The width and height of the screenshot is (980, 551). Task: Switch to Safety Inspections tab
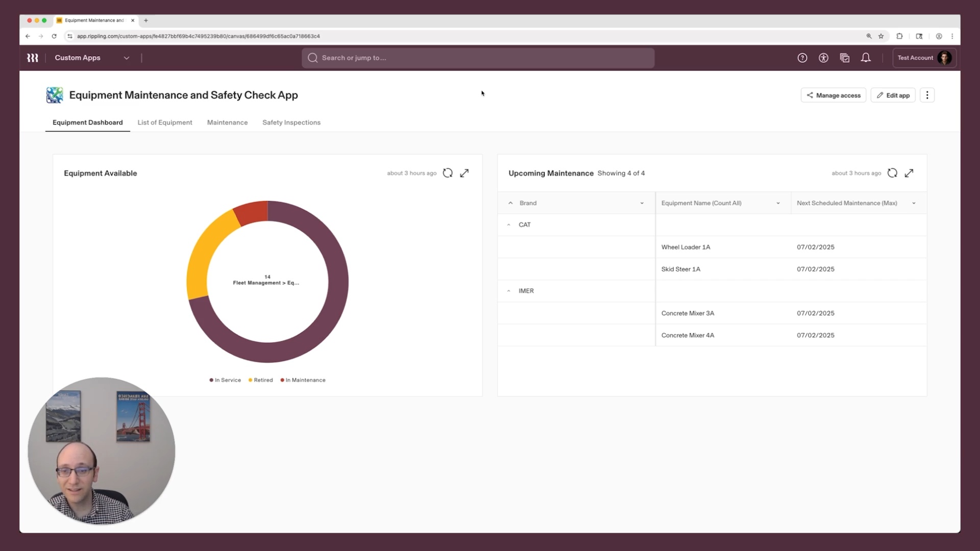pos(291,122)
